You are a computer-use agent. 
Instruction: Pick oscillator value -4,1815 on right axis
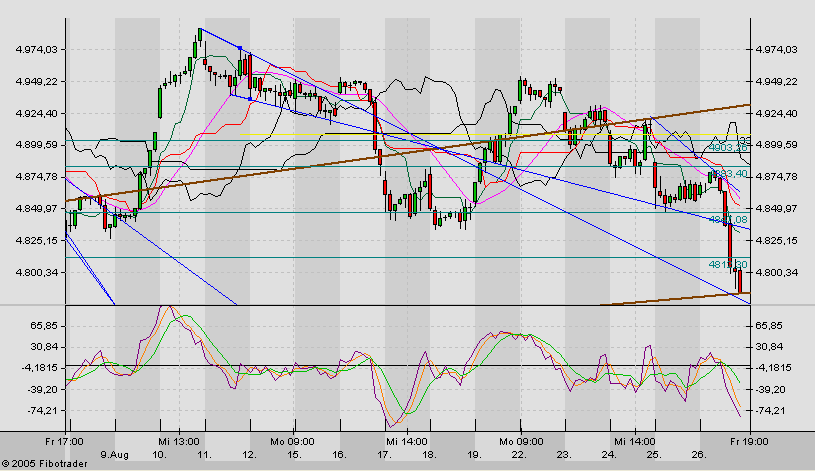tap(774, 368)
